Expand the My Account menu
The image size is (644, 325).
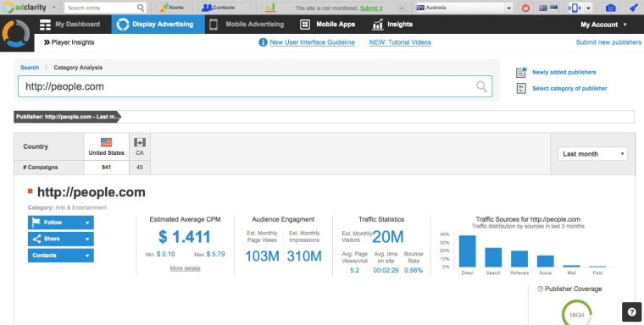(x=603, y=25)
